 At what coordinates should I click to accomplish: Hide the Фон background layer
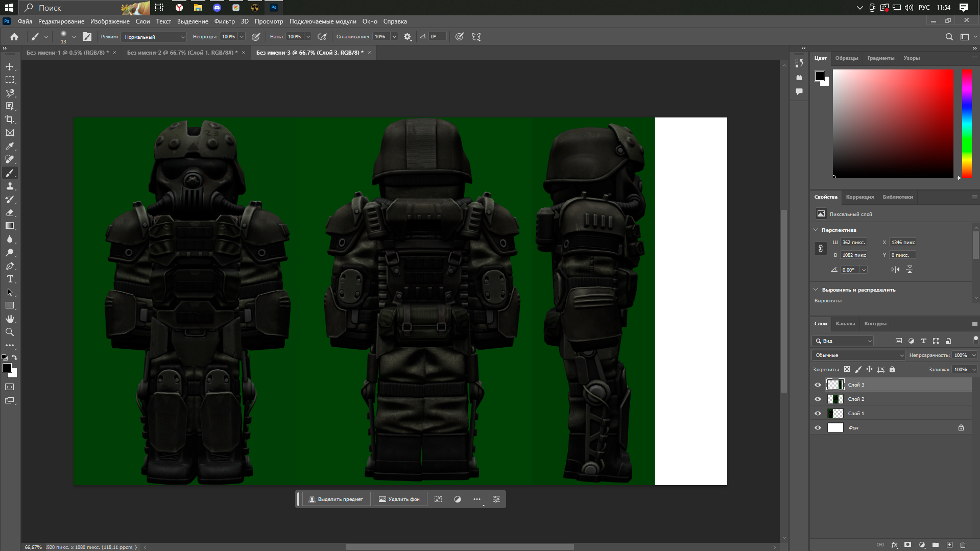coord(818,428)
